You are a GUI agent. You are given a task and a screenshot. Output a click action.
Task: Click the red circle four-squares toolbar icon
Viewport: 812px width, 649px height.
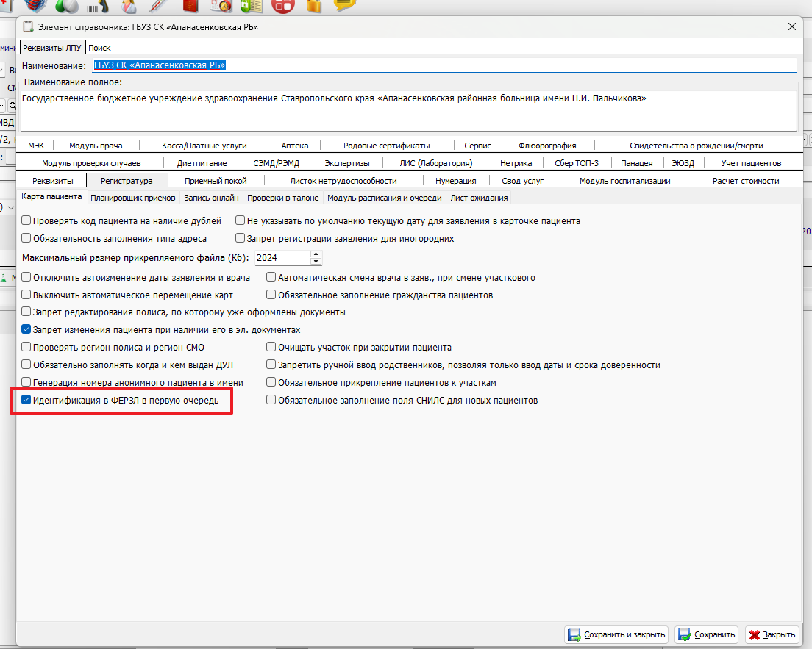pos(282,6)
